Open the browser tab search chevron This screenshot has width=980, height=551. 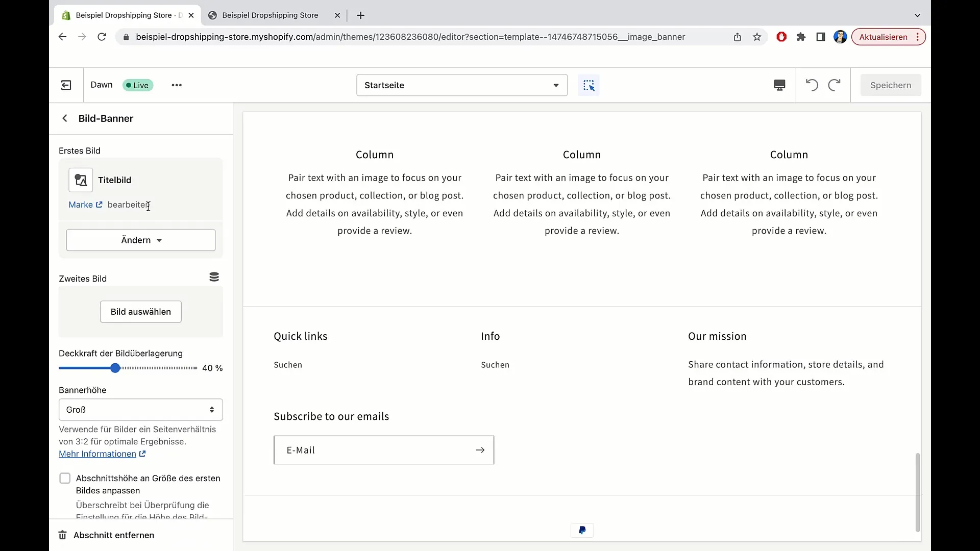coord(917,15)
